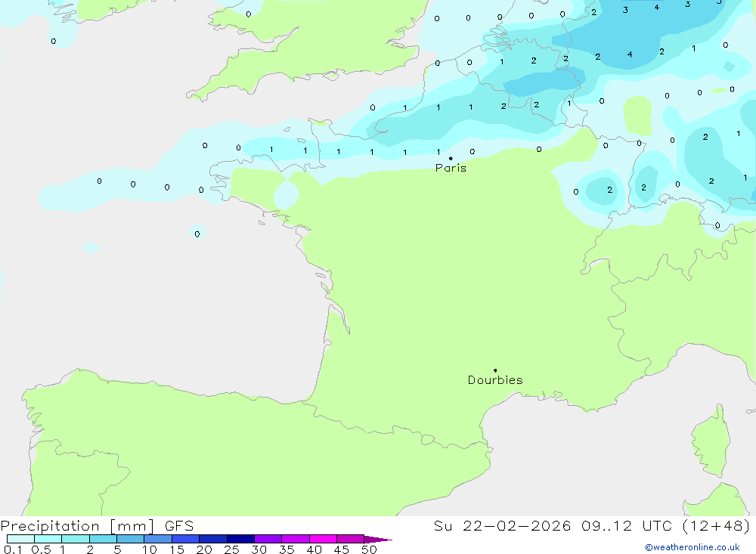Click the 'Precipitation [mm]' title text
Screen dimensions: 756x554
tap(77, 526)
